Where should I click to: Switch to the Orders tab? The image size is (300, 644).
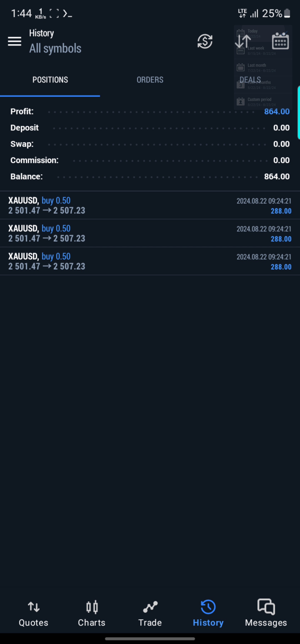(150, 80)
